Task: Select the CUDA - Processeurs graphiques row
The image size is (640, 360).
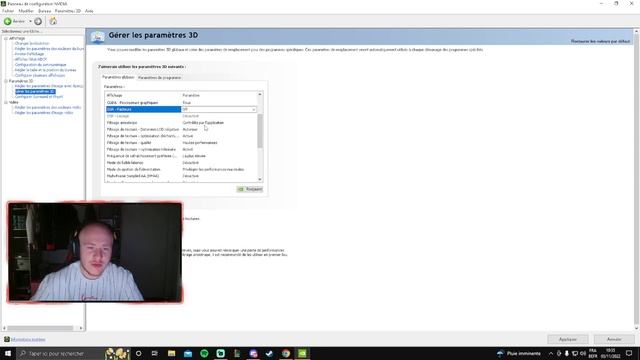Action: (x=181, y=102)
